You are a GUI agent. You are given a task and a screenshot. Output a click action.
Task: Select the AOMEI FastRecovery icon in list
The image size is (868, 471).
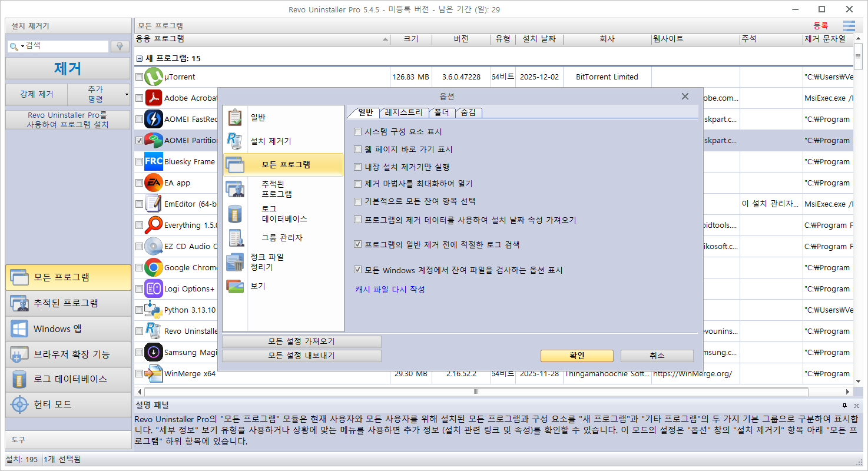pyautogui.click(x=154, y=119)
